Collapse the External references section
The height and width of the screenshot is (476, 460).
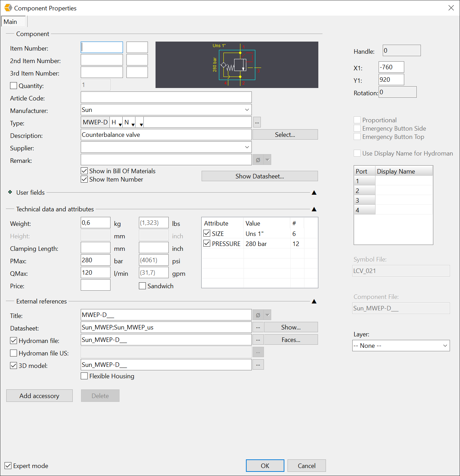coord(314,301)
